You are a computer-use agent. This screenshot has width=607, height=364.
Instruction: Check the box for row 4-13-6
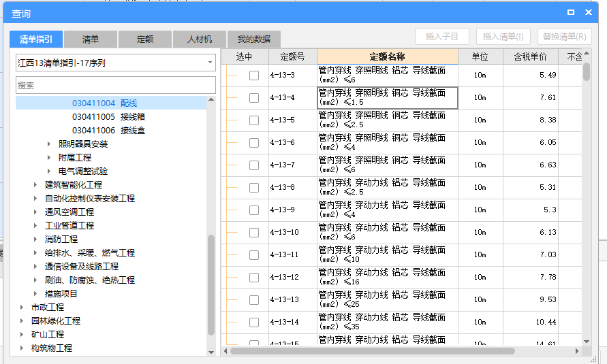(x=254, y=143)
